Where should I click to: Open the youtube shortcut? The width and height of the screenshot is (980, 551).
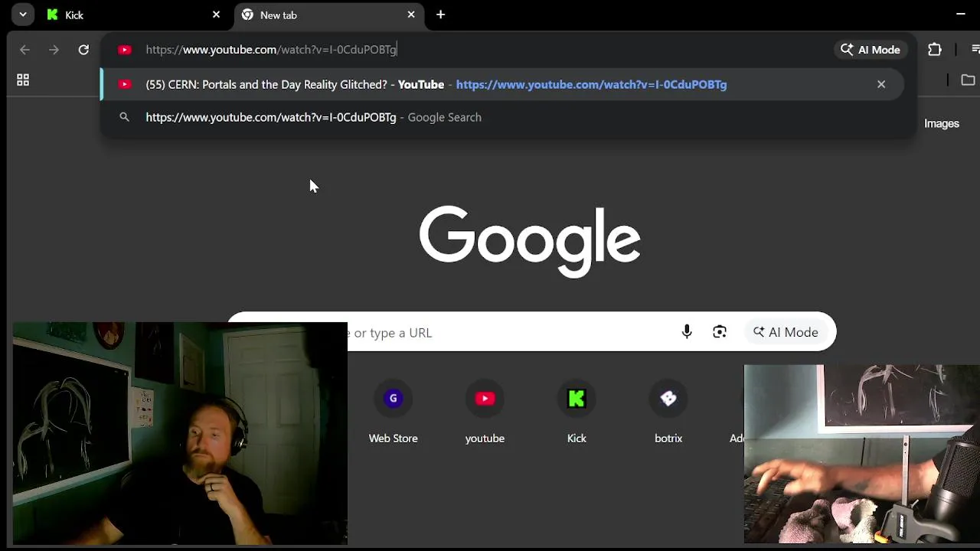point(485,413)
